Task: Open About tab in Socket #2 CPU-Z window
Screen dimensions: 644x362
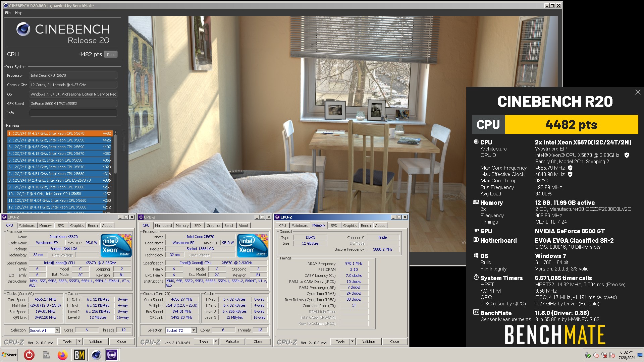Action: (x=244, y=226)
